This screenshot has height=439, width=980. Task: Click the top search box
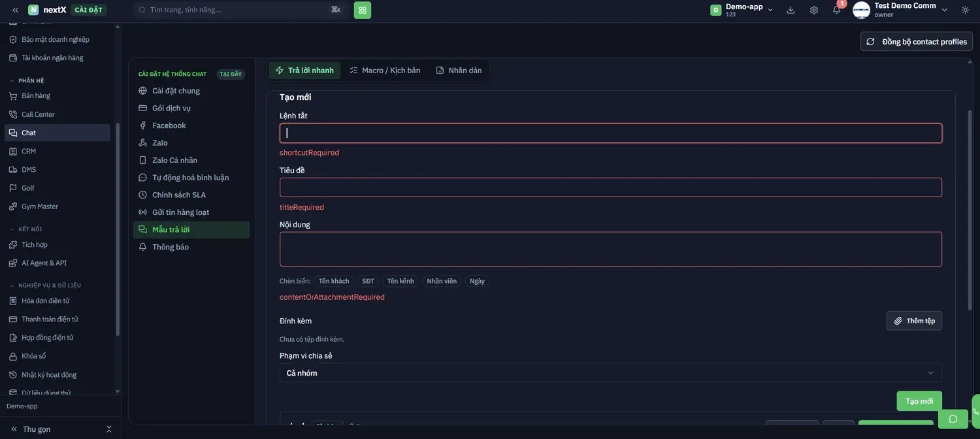coord(239,10)
